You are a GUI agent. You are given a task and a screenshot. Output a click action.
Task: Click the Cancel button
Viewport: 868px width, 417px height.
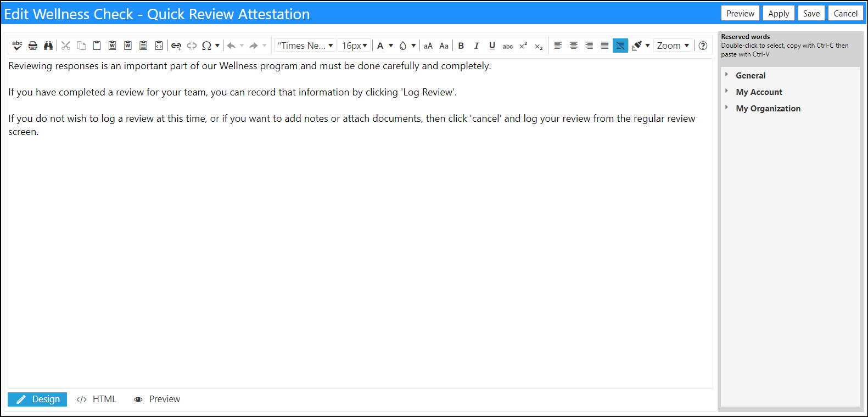pos(845,14)
